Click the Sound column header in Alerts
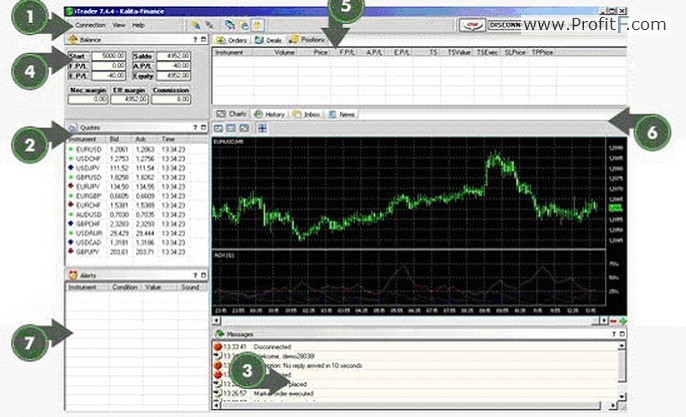 pyautogui.click(x=190, y=287)
